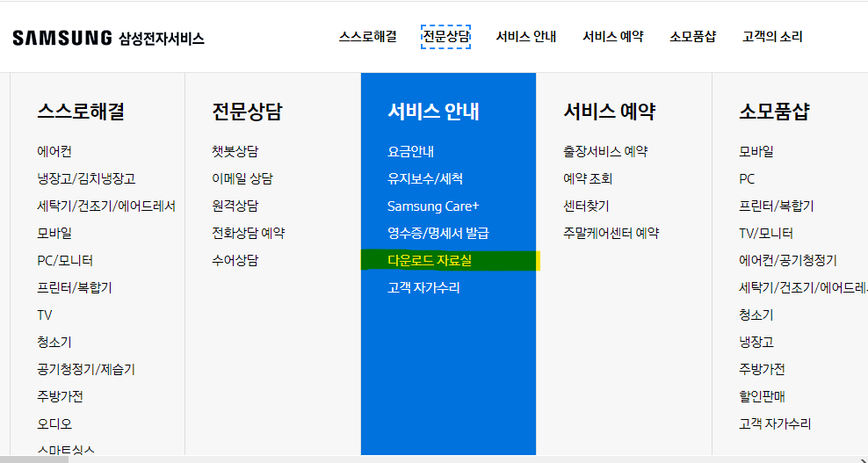This screenshot has width=868, height=463.
Task: Open the highlighted 다운로드 자료실 link
Action: pyautogui.click(x=430, y=260)
